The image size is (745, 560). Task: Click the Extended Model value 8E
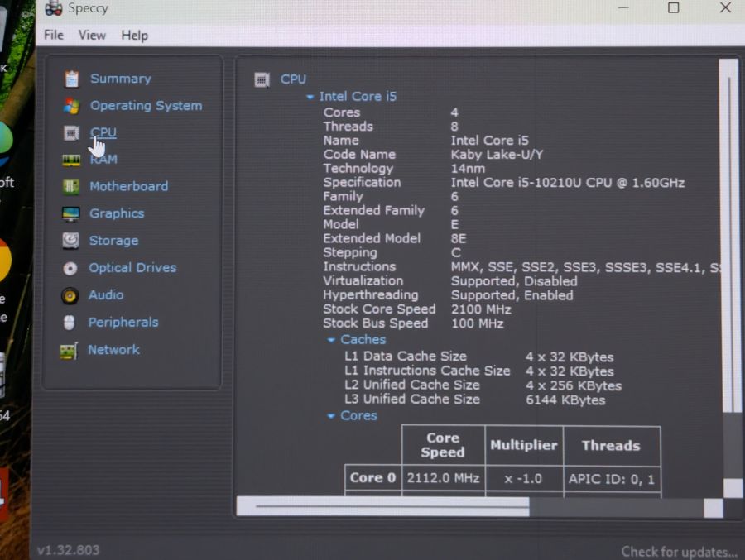pyautogui.click(x=459, y=239)
